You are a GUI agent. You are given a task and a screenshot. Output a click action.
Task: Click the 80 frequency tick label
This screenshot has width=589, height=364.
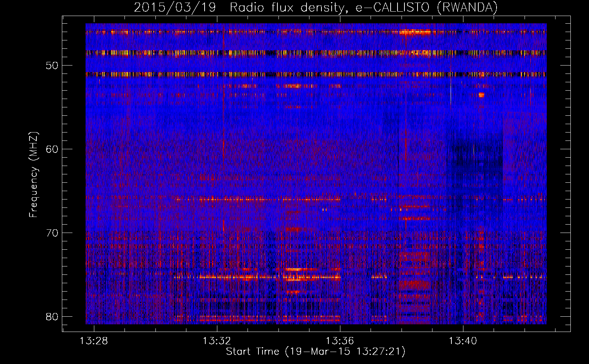pos(52,316)
